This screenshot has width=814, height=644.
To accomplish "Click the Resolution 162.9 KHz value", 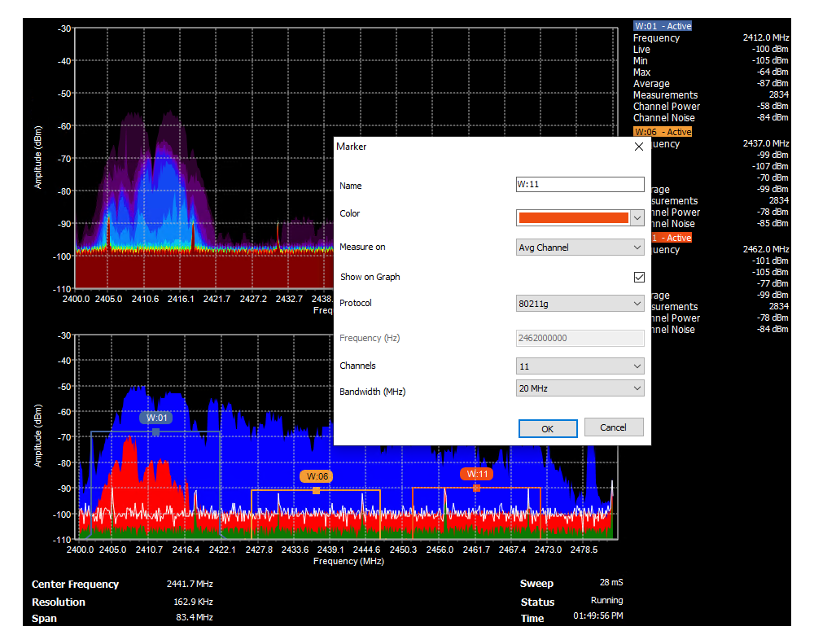I will (193, 602).
